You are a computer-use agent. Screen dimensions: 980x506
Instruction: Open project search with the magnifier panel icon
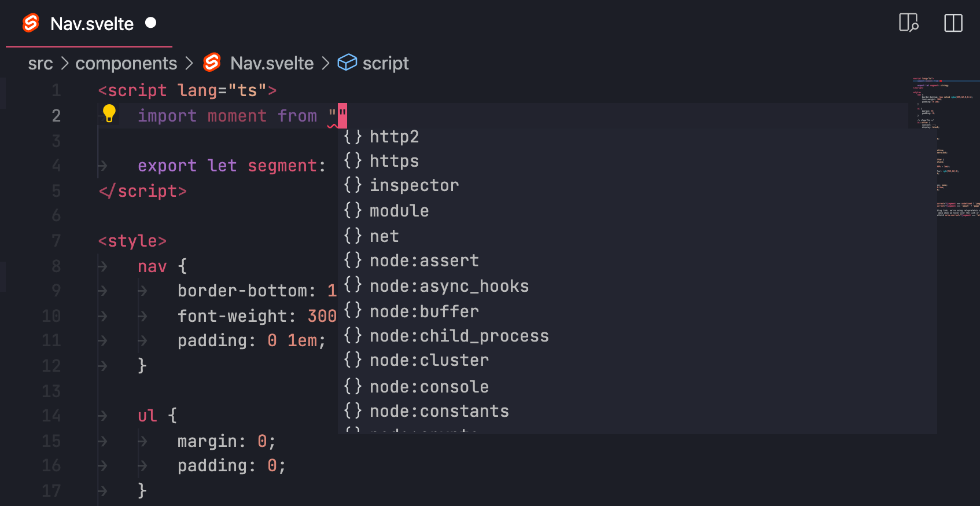click(x=909, y=23)
